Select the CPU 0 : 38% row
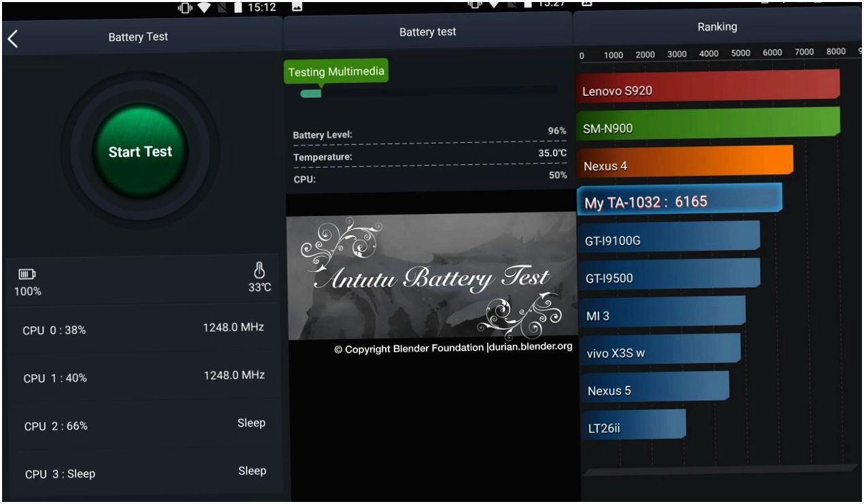 (x=143, y=329)
